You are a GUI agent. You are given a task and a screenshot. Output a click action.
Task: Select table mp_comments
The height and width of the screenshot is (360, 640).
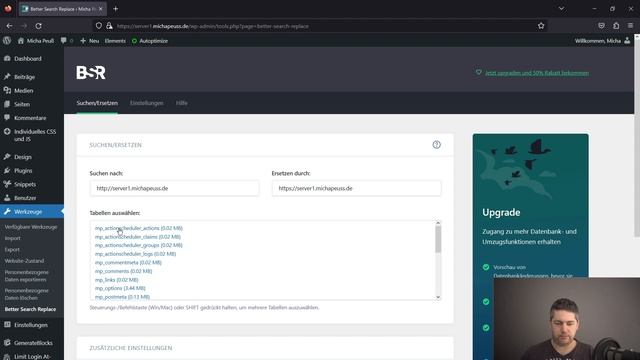(x=123, y=271)
